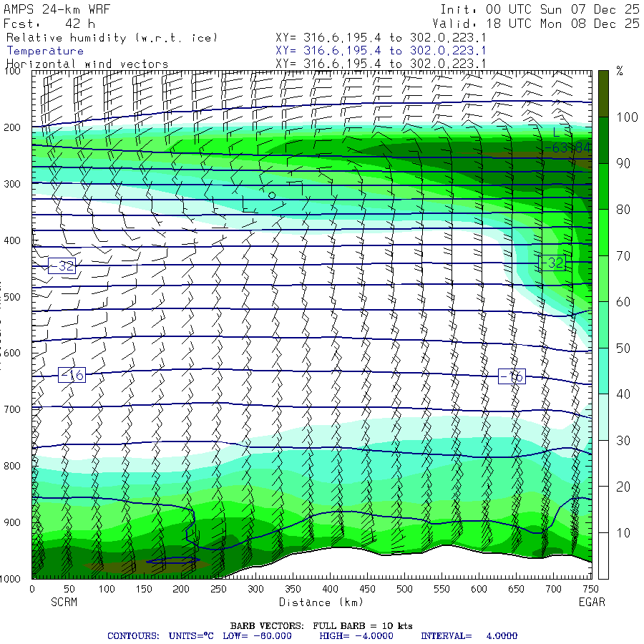Image resolution: width=644 pixels, height=644 pixels.
Task: Click the '250' distance axis tick label
Action: pos(218,589)
